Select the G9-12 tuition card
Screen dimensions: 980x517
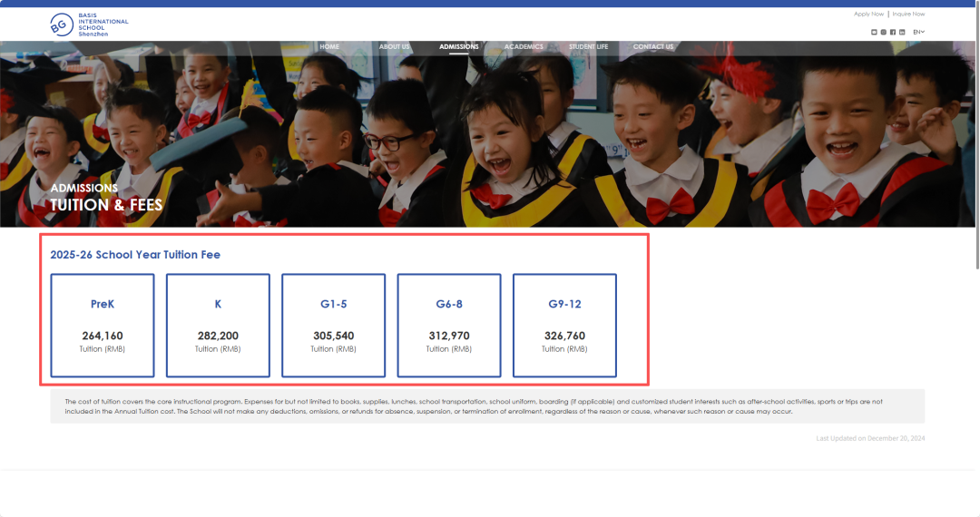tap(564, 325)
